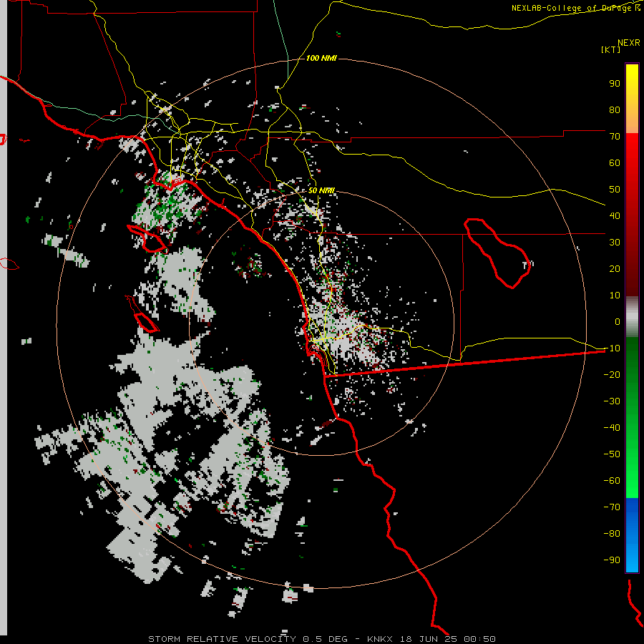The height and width of the screenshot is (644, 644).
Task: Click the -60 value on velocity scale
Action: tap(612, 481)
